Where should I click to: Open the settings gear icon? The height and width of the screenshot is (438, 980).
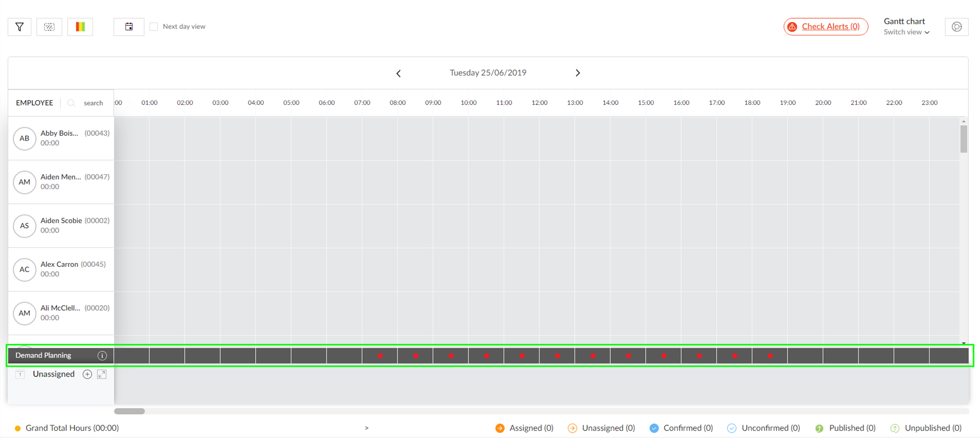click(x=956, y=27)
